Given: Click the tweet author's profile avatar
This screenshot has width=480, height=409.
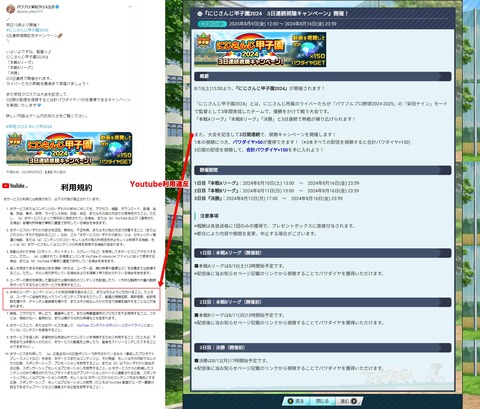Looking at the screenshot, I should click(x=10, y=9).
